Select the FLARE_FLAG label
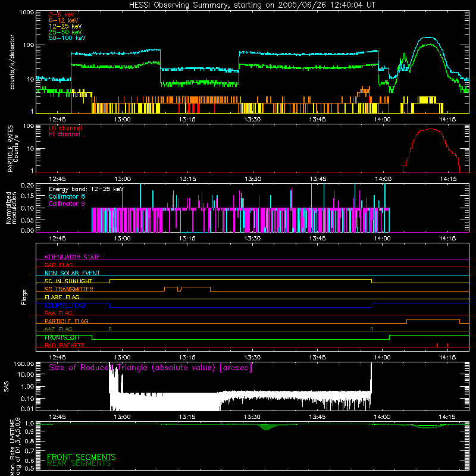Viewport: 476px width, 476px height. click(x=62, y=297)
